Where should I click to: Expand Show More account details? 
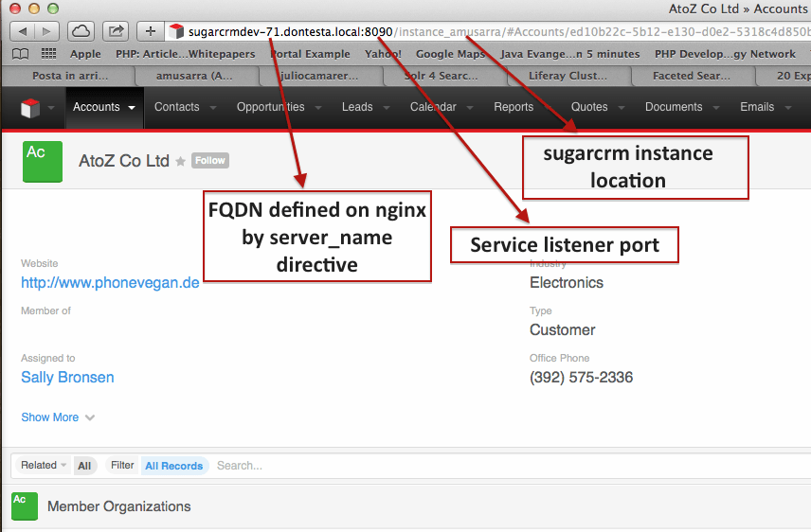point(58,417)
